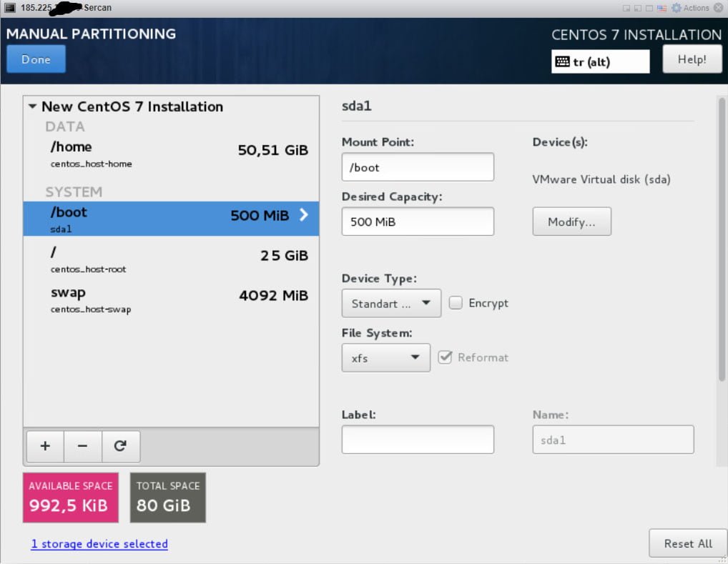Click the '4092 MiB' swap size value
Viewport: 728px width, 564px height.
point(273,295)
